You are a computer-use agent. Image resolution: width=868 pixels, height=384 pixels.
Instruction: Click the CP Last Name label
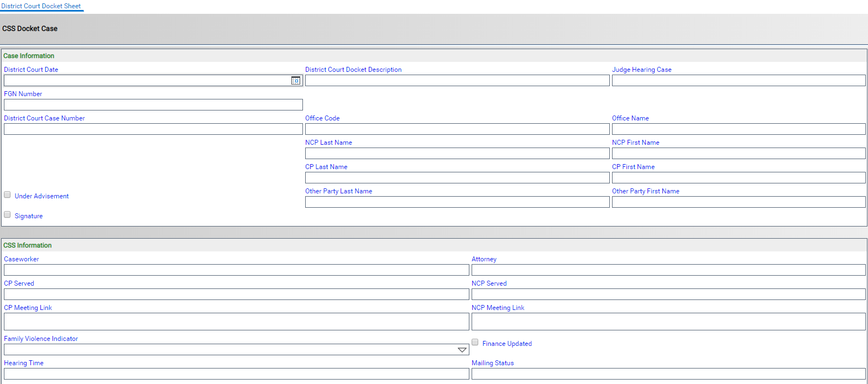pos(326,167)
